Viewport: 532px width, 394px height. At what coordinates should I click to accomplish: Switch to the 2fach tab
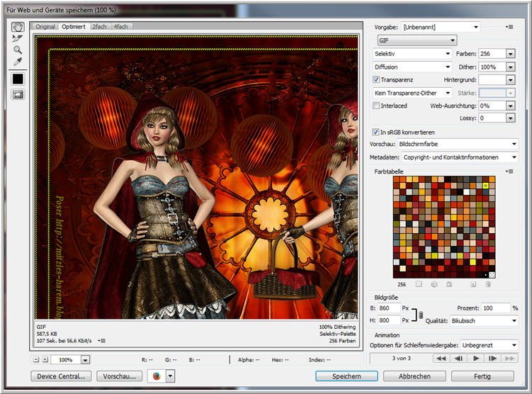coord(99,26)
